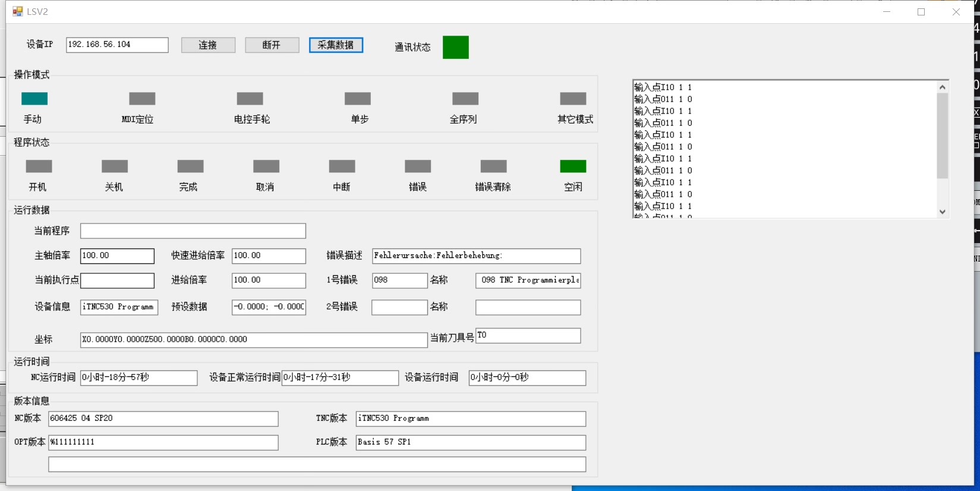Click the PLC版本 field Basis 57 SP1
The image size is (980, 491).
[x=471, y=443]
